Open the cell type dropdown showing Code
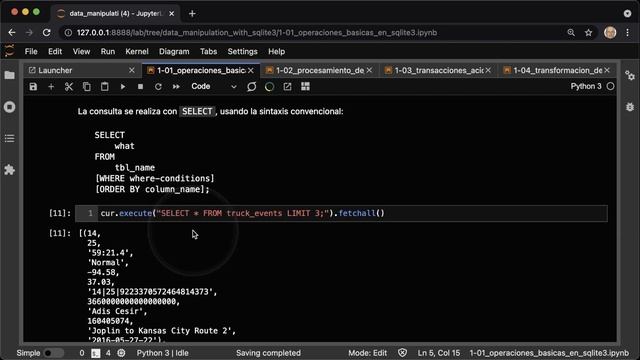The image size is (640, 360). (213, 87)
